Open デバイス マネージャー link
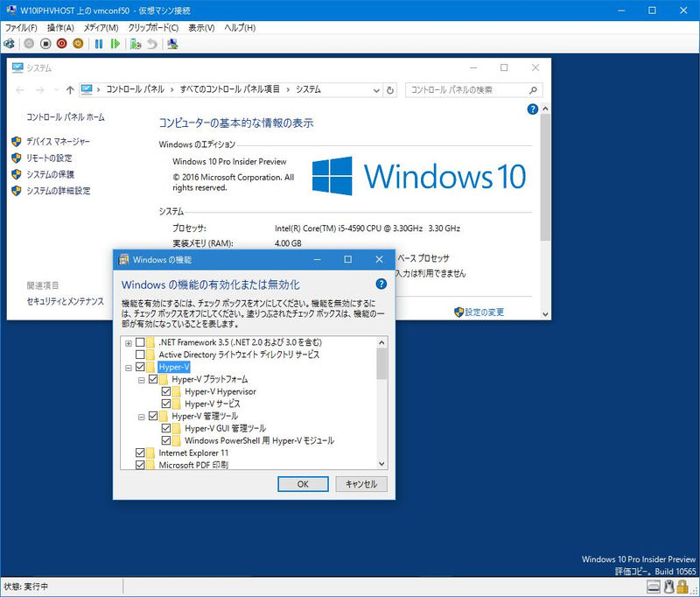 58,142
